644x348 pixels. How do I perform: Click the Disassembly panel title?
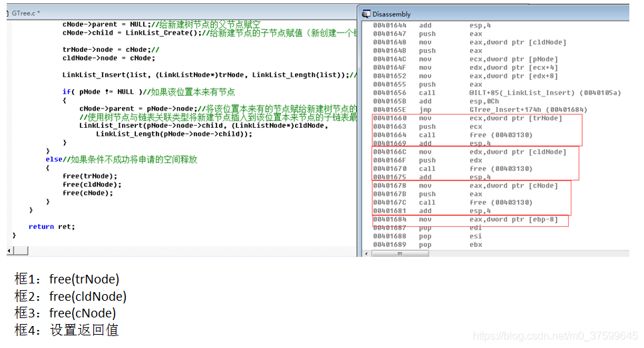392,15
